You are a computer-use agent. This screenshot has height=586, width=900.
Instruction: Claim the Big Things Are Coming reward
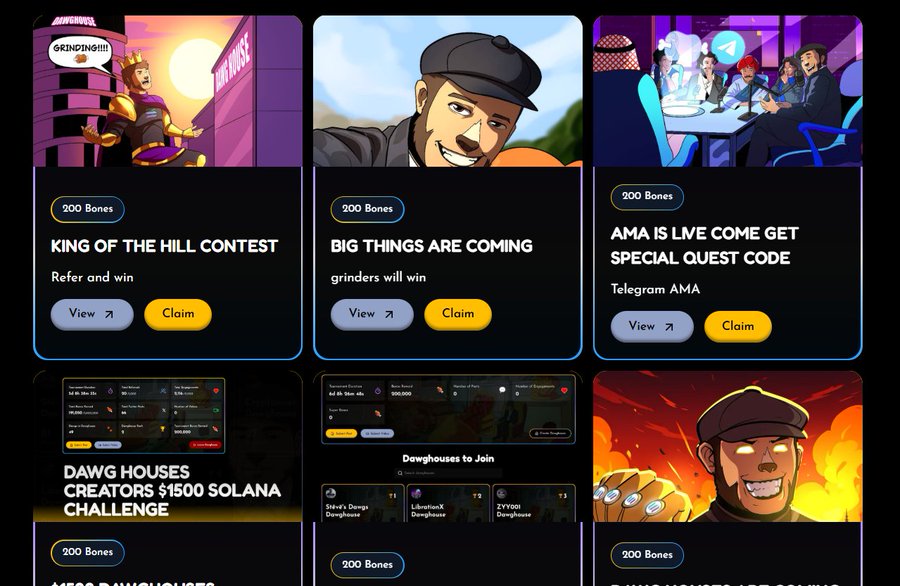coord(458,314)
